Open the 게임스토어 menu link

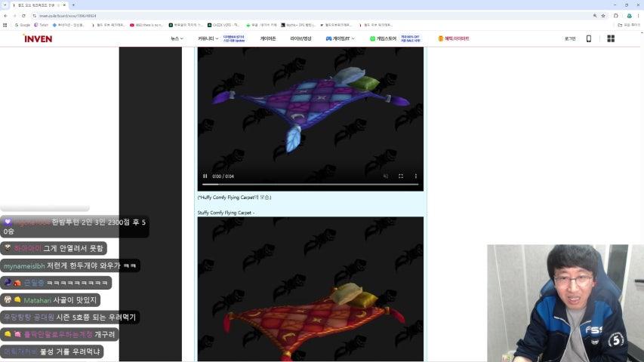384,38
